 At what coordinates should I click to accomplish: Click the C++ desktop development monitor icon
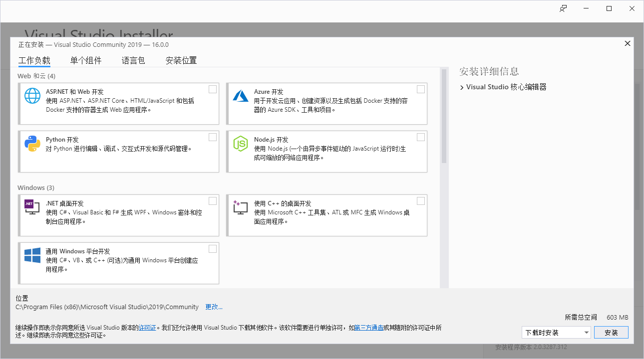click(241, 207)
